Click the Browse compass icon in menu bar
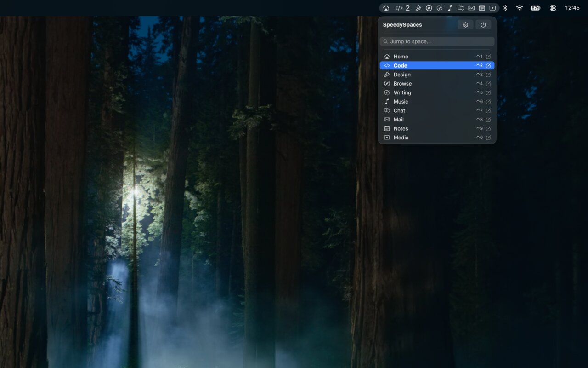 point(429,8)
